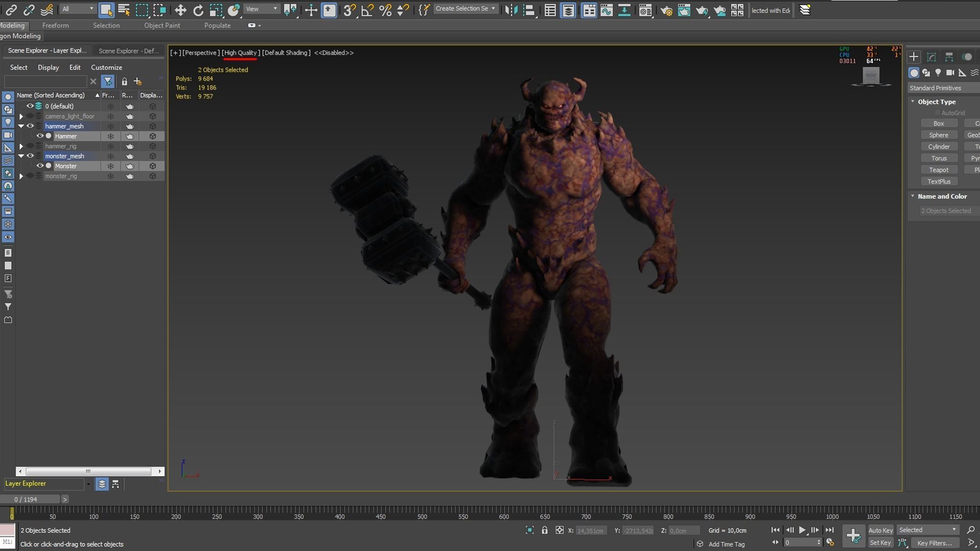
Task: Open the Scene Explorer Customize menu
Action: click(x=106, y=67)
